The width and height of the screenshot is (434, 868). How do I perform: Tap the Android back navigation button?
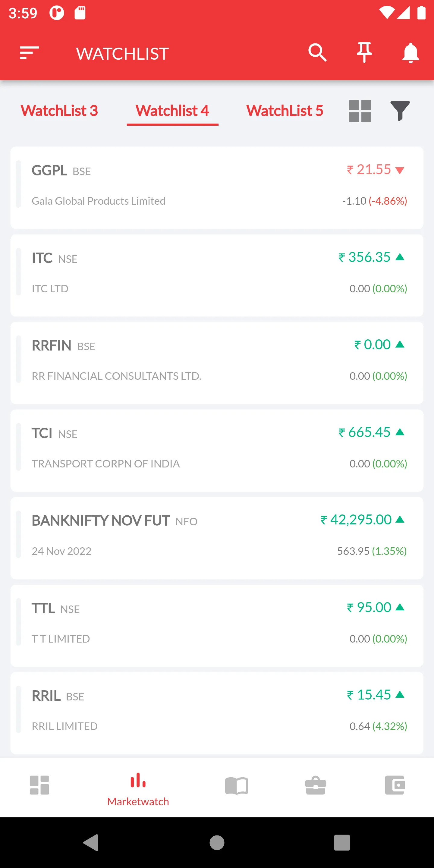91,843
